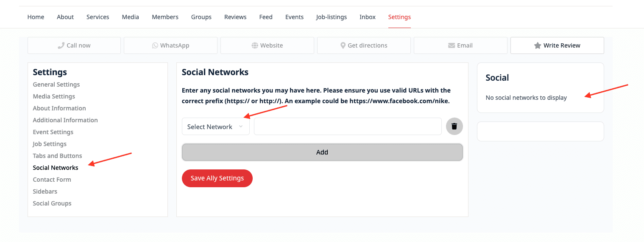Click the phone icon on Call now

pyautogui.click(x=61, y=45)
